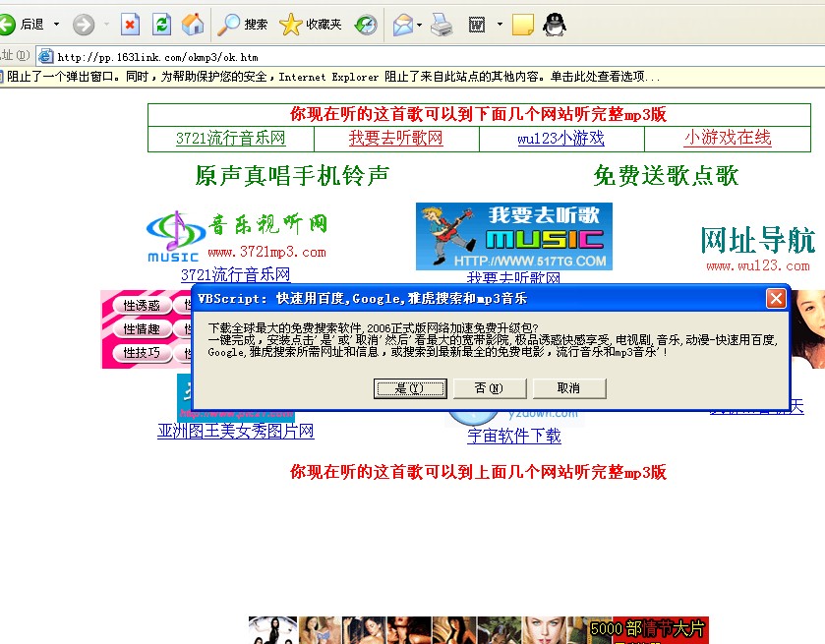Open 宇宙软件下载 link
This screenshot has width=825, height=644.
[514, 436]
